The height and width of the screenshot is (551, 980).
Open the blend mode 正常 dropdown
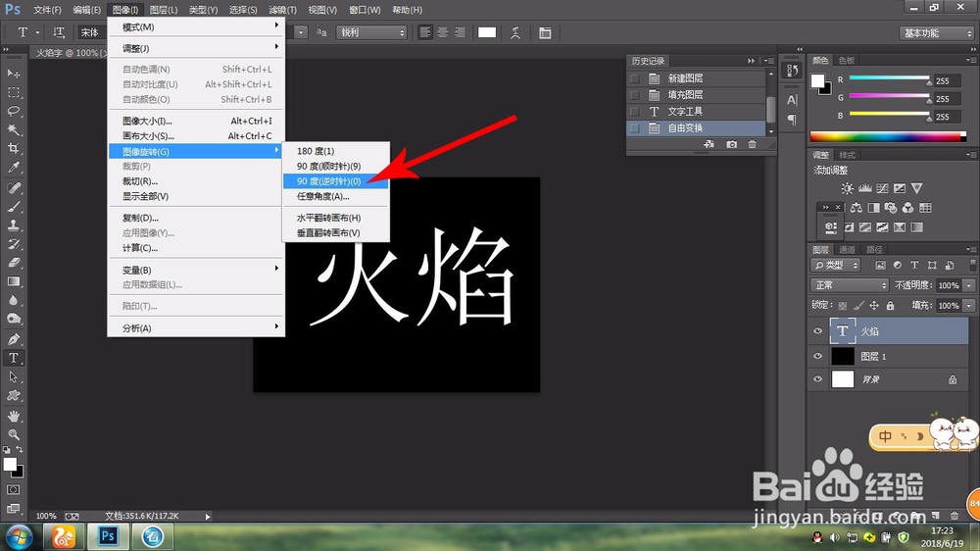tap(850, 285)
